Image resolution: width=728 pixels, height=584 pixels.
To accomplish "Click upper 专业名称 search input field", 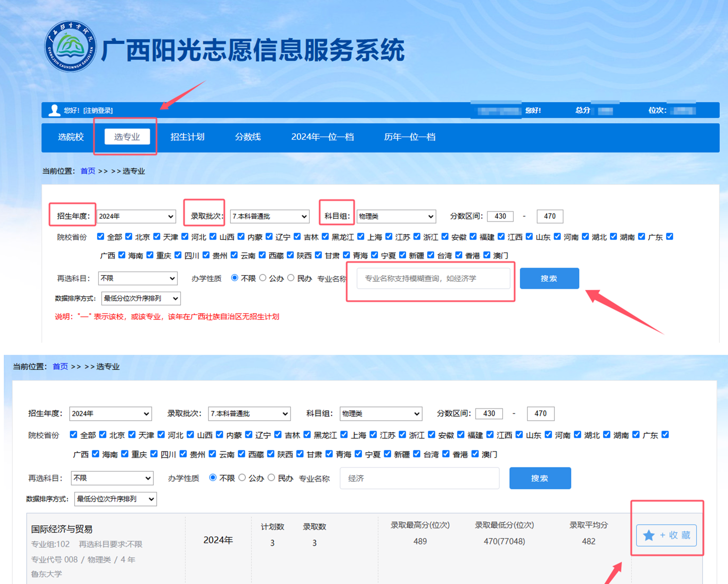I will [433, 278].
